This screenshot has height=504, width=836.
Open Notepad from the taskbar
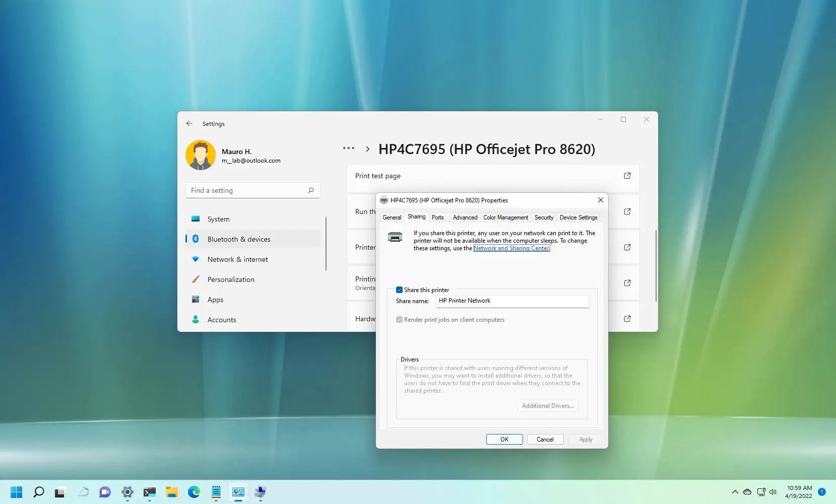pyautogui.click(x=216, y=492)
